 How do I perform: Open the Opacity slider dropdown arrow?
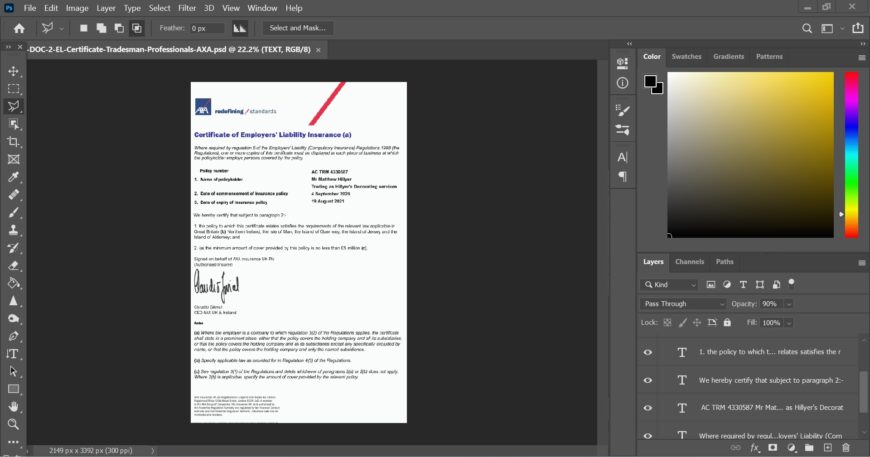788,304
